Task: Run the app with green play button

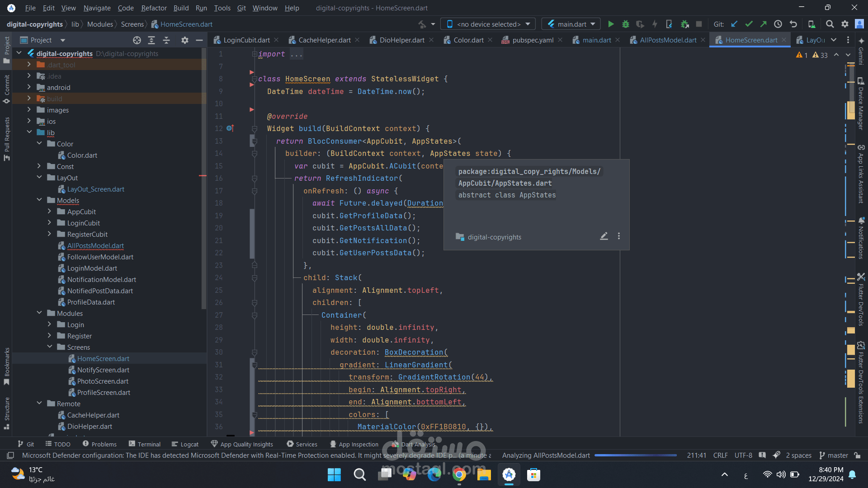Action: pyautogui.click(x=611, y=24)
